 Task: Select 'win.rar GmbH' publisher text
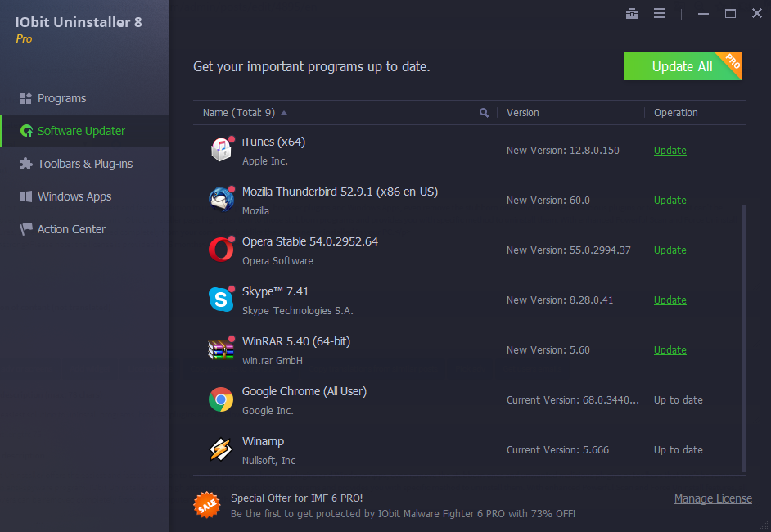(x=273, y=361)
